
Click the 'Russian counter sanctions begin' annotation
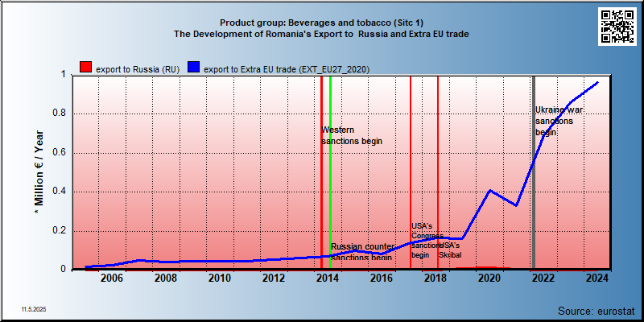[363, 252]
